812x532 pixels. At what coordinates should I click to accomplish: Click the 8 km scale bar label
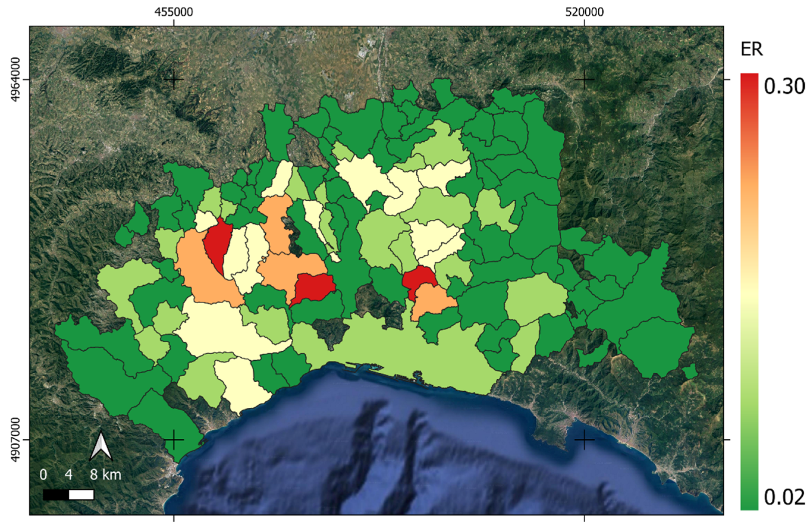point(105,475)
